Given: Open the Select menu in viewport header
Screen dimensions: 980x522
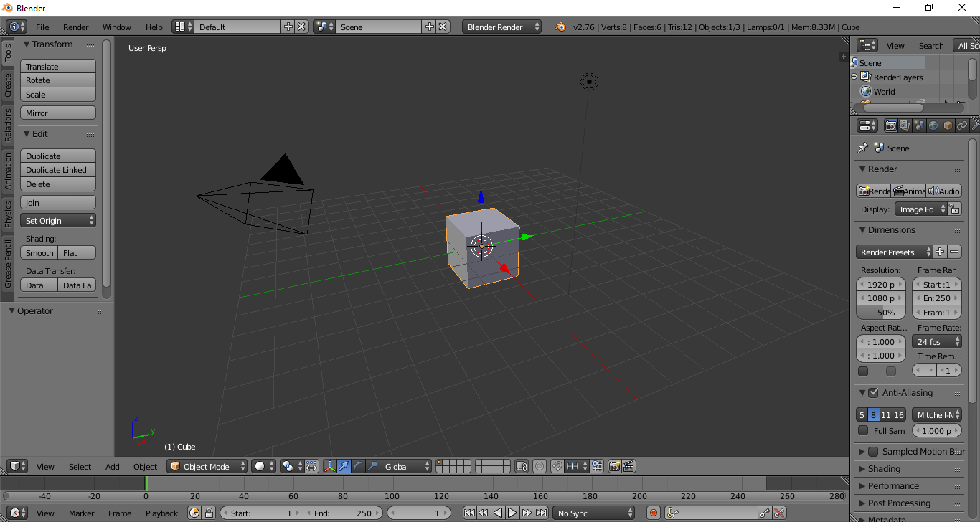Looking at the screenshot, I should [79, 466].
